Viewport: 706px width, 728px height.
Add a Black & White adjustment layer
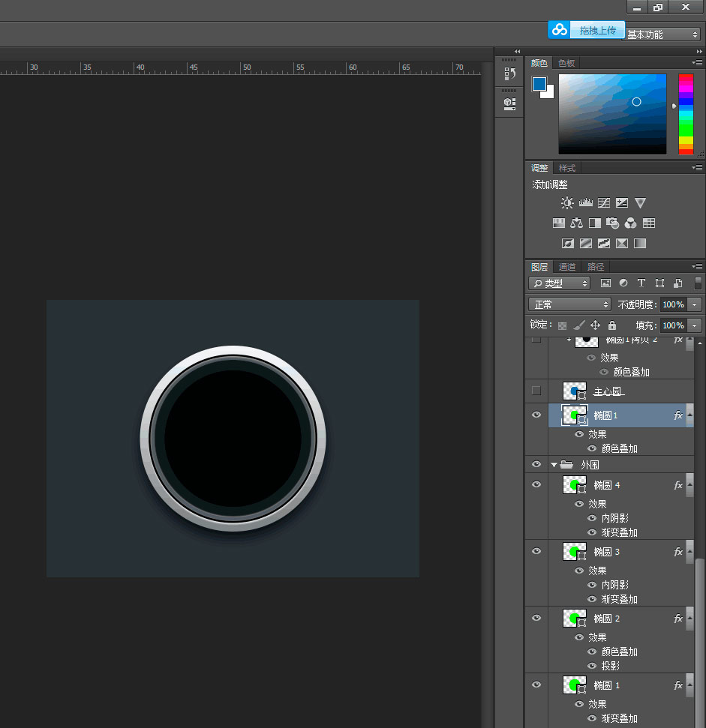[x=594, y=223]
